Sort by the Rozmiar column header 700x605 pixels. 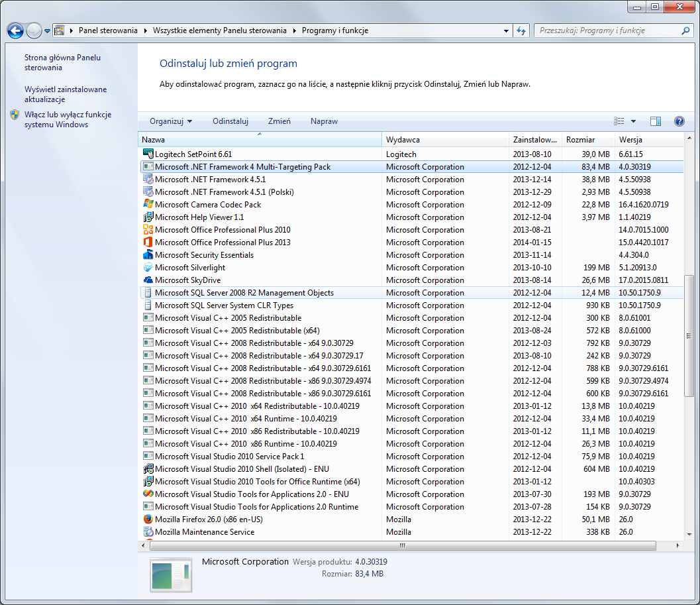[x=588, y=140]
